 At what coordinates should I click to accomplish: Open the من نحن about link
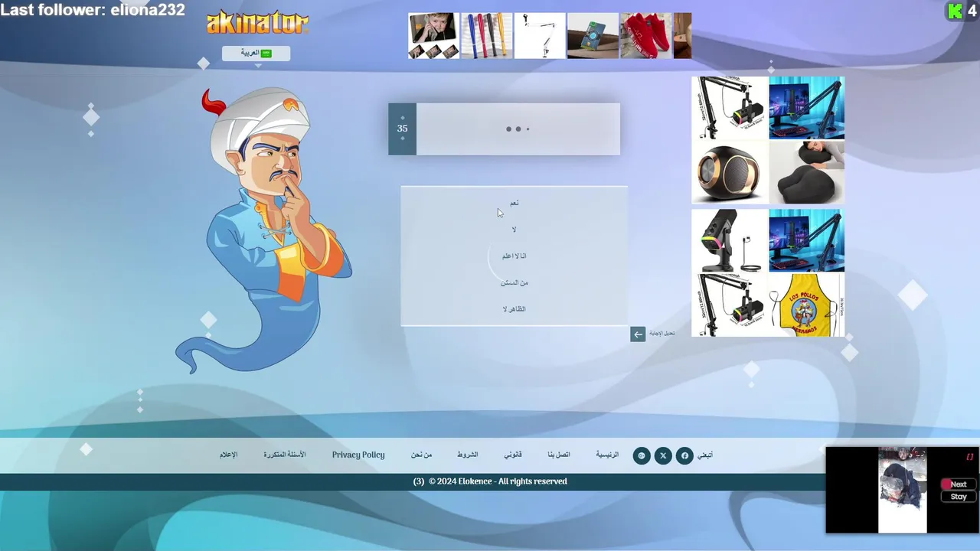click(421, 455)
